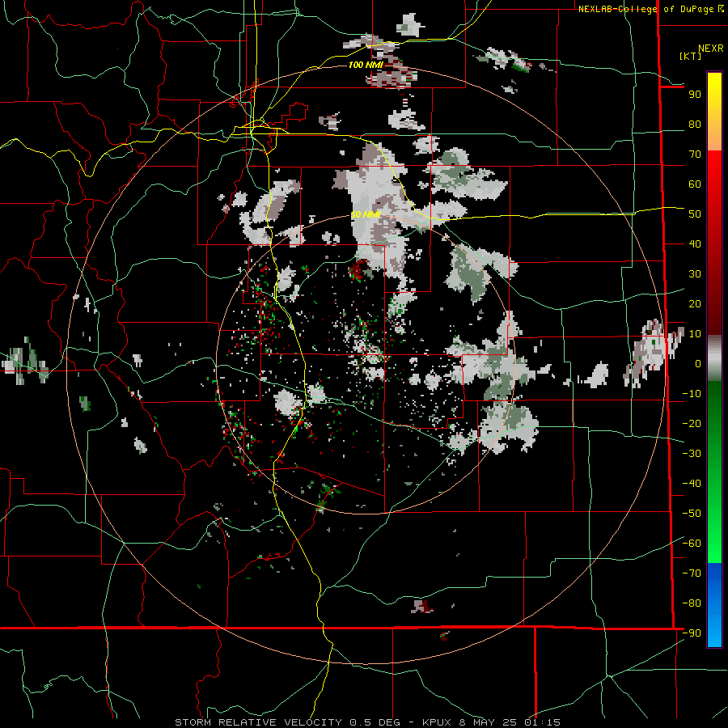Click the -60 knots scale label
The height and width of the screenshot is (728, 728).
coord(692,544)
